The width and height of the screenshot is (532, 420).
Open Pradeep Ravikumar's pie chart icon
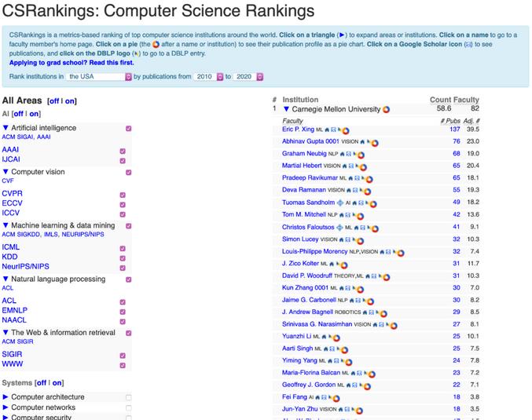pyautogui.click(x=369, y=179)
